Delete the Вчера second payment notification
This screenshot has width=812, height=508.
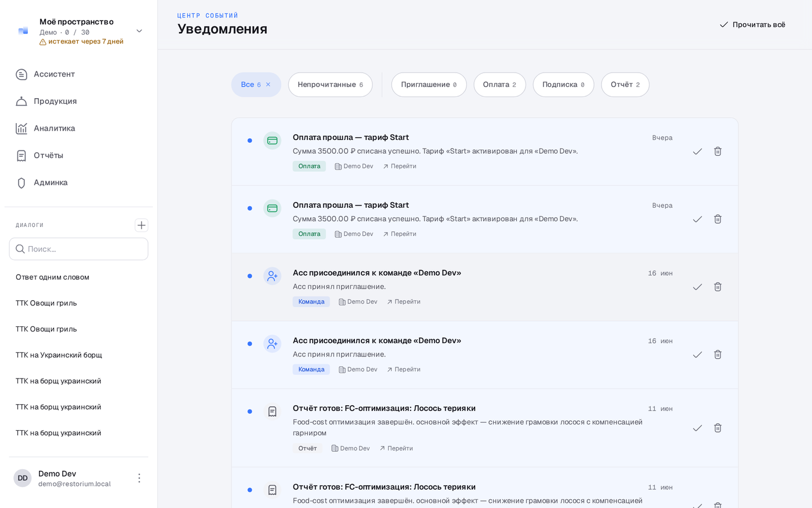tap(717, 219)
